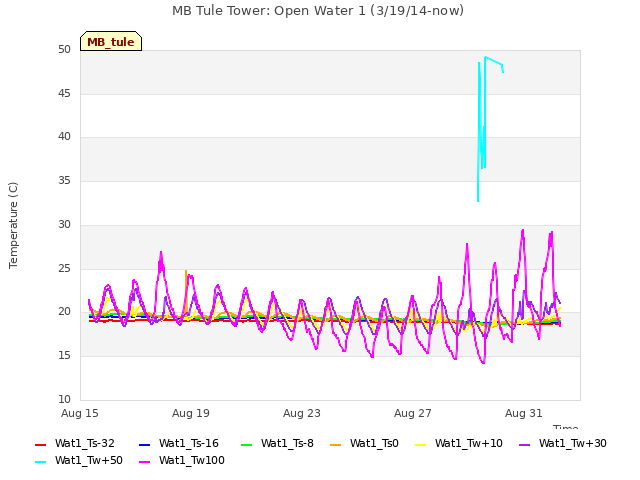Click the Temperature (C) y-axis title
This screenshot has height=480, width=640.
click(13, 225)
